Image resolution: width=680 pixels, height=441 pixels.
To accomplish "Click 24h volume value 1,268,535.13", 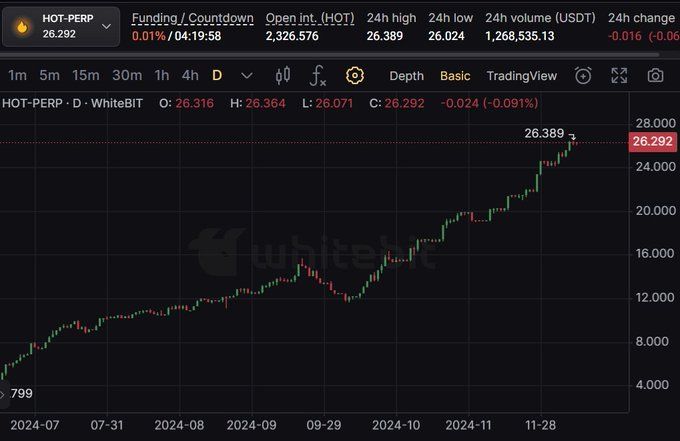I will click(520, 36).
